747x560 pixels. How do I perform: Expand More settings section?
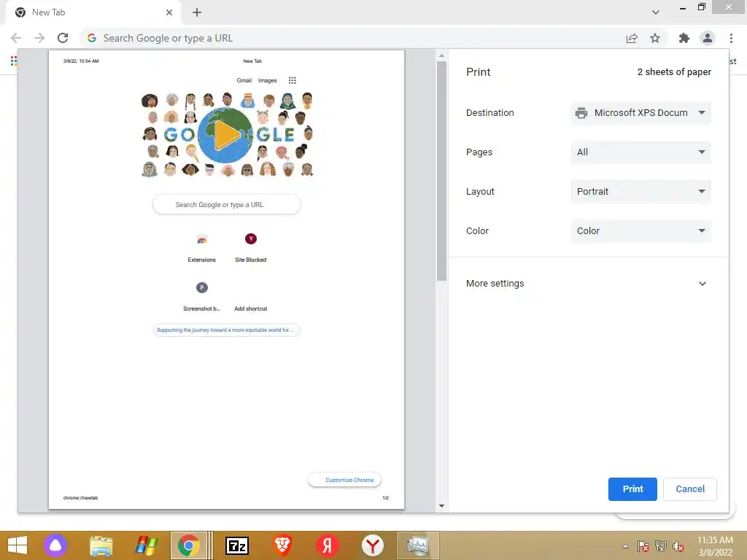589,284
